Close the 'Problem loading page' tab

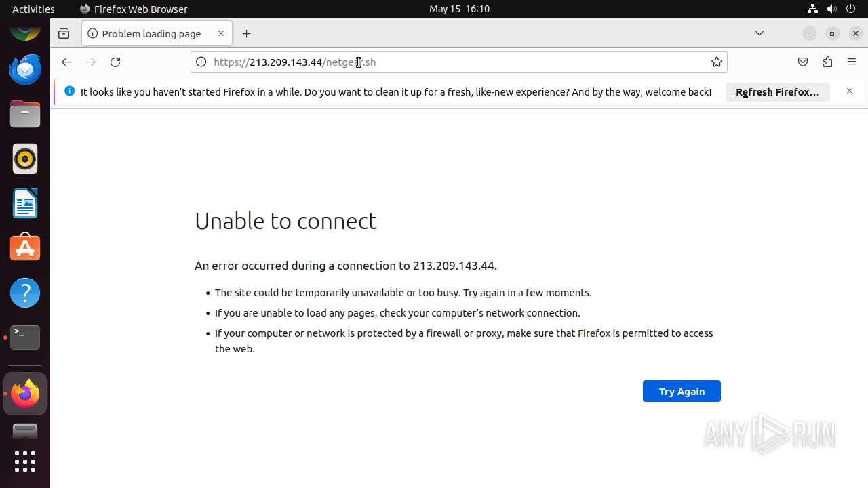221,33
